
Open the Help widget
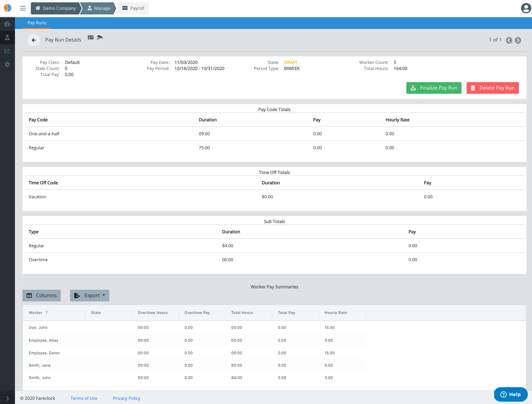[x=511, y=394]
